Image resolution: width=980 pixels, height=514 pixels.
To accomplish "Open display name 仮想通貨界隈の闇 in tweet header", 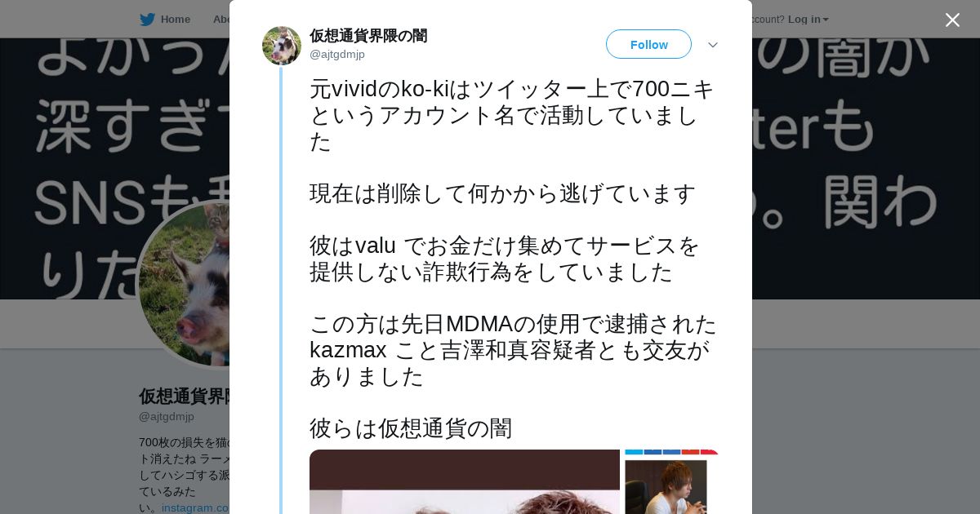I will click(368, 36).
